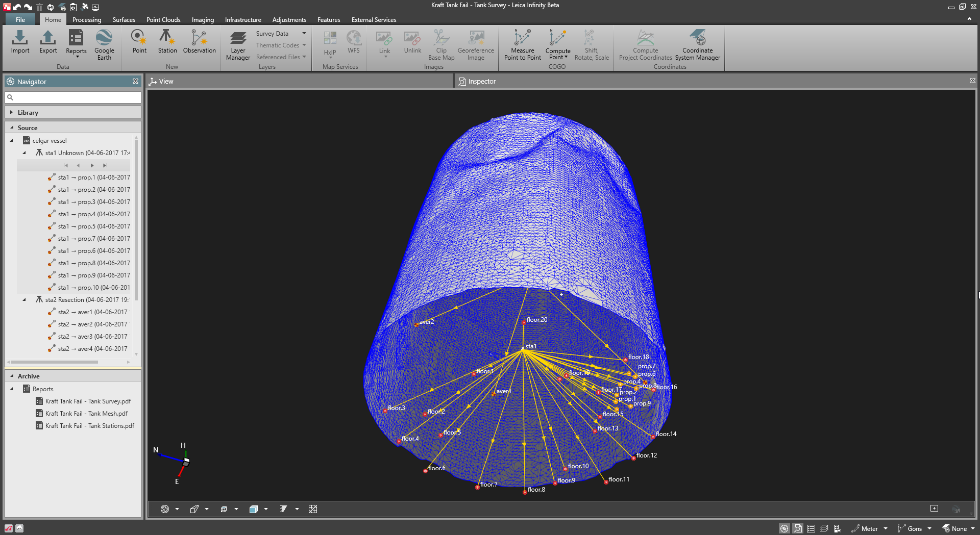Viewport: 980px width, 535px height.
Task: Toggle the Inspector magnifier button in status bar
Action: 797,528
